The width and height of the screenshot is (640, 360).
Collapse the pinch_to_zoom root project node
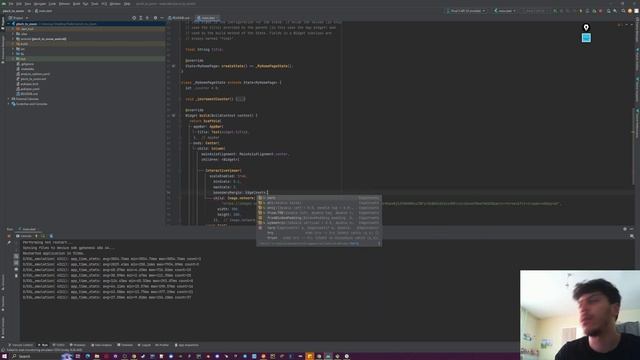click(9, 24)
